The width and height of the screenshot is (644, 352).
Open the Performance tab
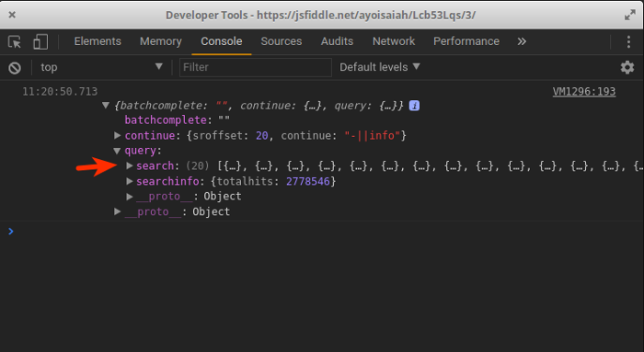point(466,41)
